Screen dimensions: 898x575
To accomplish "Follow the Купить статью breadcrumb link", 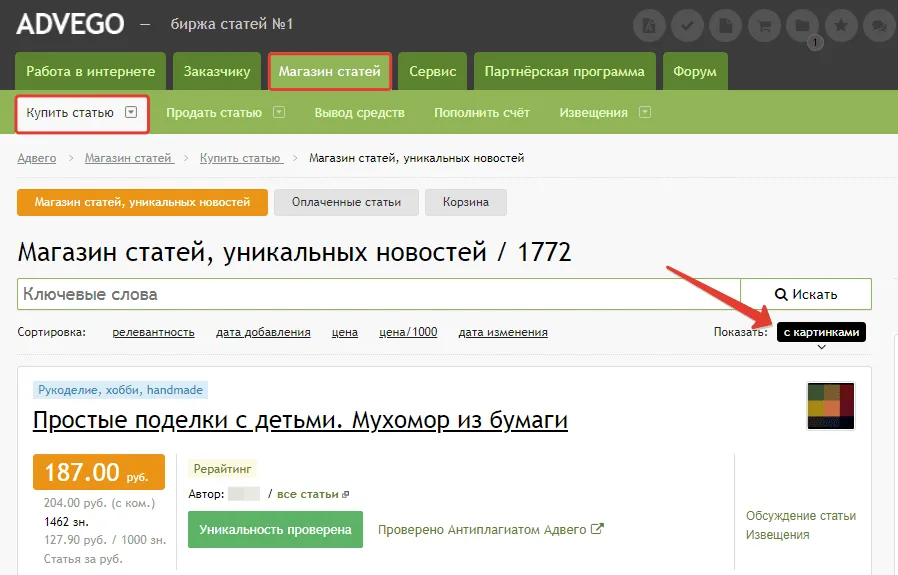I will [x=241, y=158].
